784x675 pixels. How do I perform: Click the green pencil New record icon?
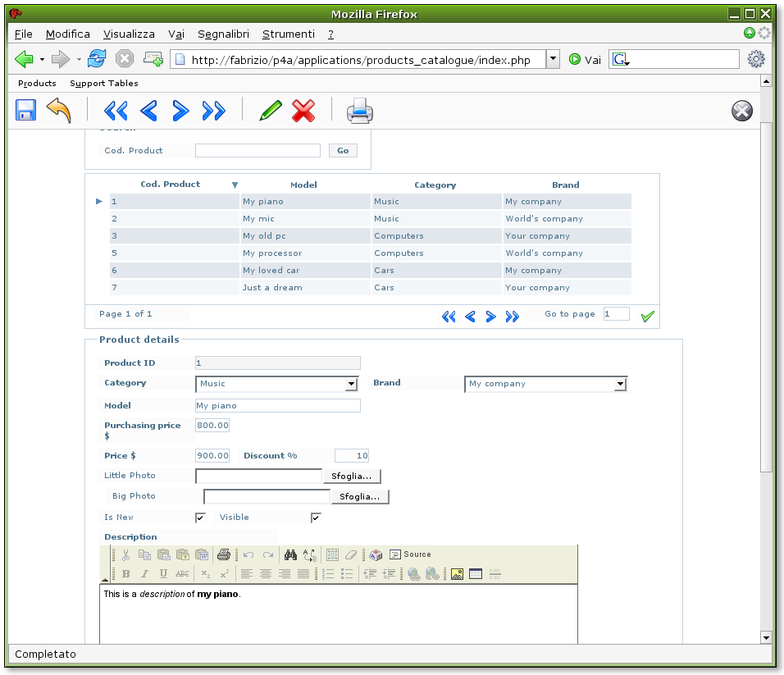point(270,111)
